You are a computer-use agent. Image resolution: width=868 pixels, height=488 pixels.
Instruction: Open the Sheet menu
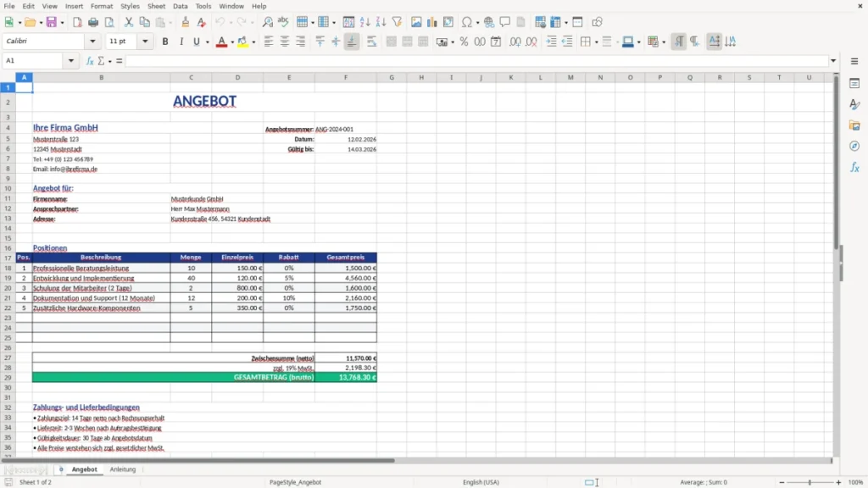coord(156,6)
